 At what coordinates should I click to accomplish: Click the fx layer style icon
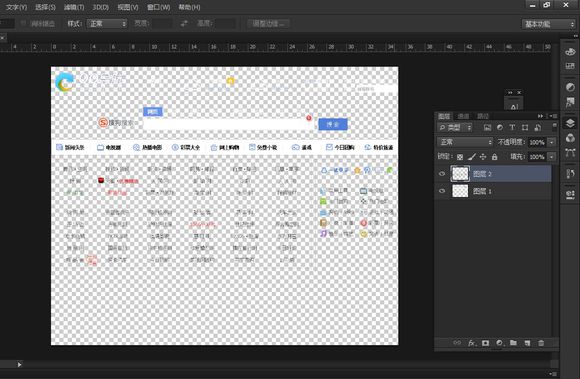[x=472, y=343]
